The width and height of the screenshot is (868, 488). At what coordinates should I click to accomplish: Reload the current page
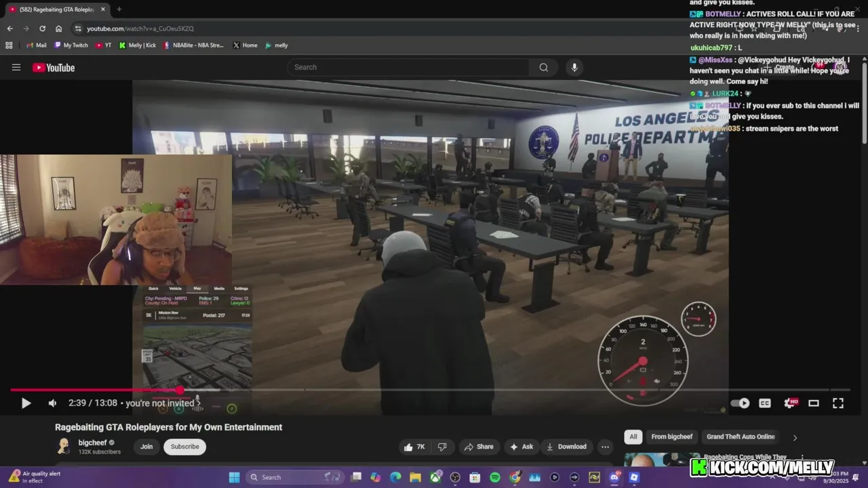pyautogui.click(x=42, y=28)
